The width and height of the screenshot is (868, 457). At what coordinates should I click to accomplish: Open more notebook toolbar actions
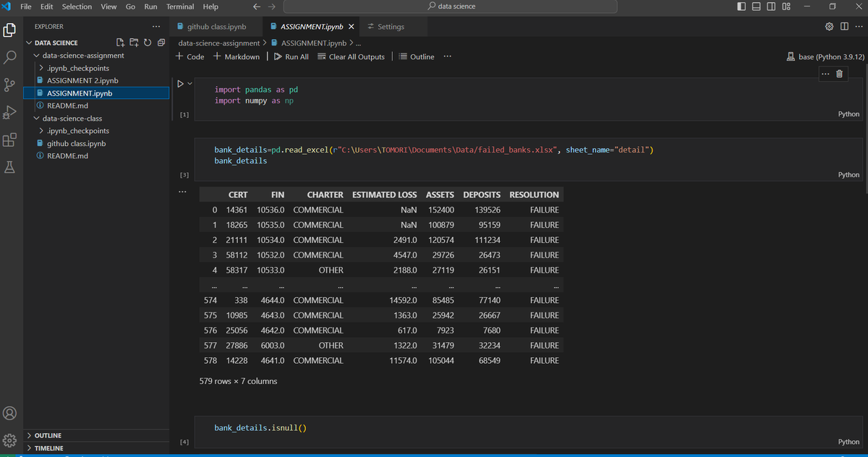(x=448, y=56)
